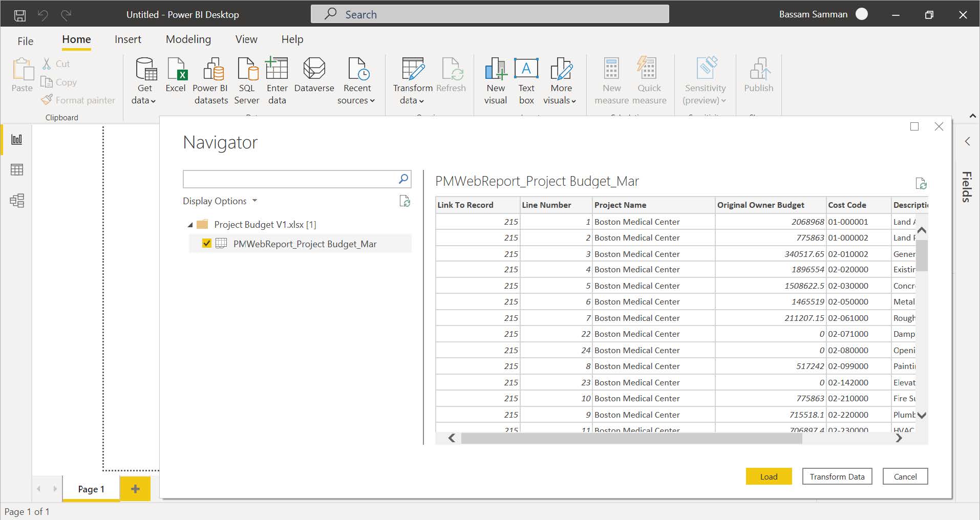Cancel the Navigator dialog

pos(905,476)
